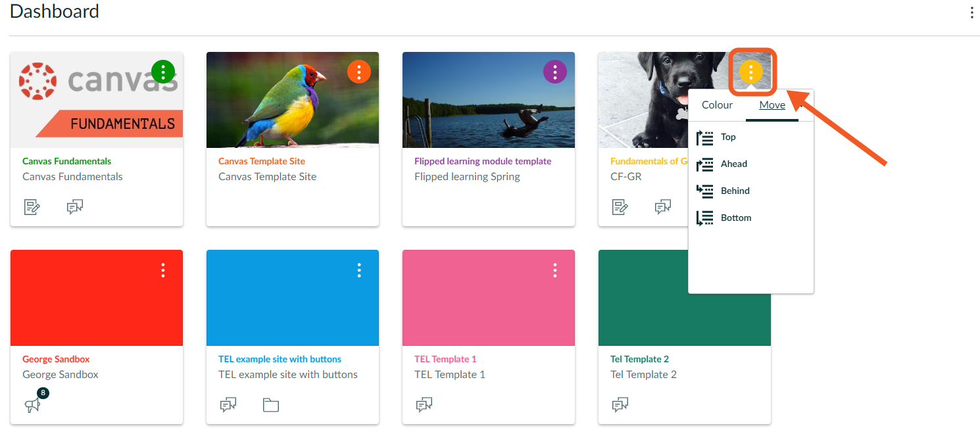Viewport: 980px width, 430px height.
Task: Open CF-GR course assignments icon
Action: pos(620,208)
